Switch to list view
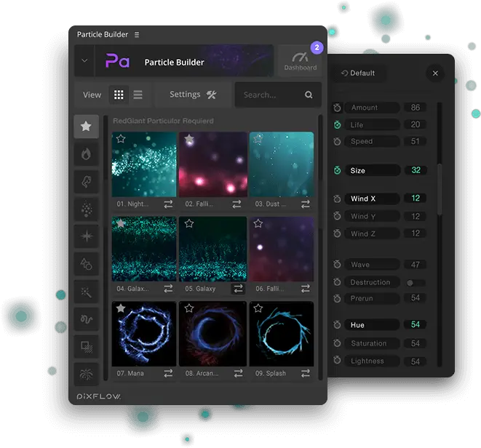This screenshot has width=481, height=448. tap(138, 95)
